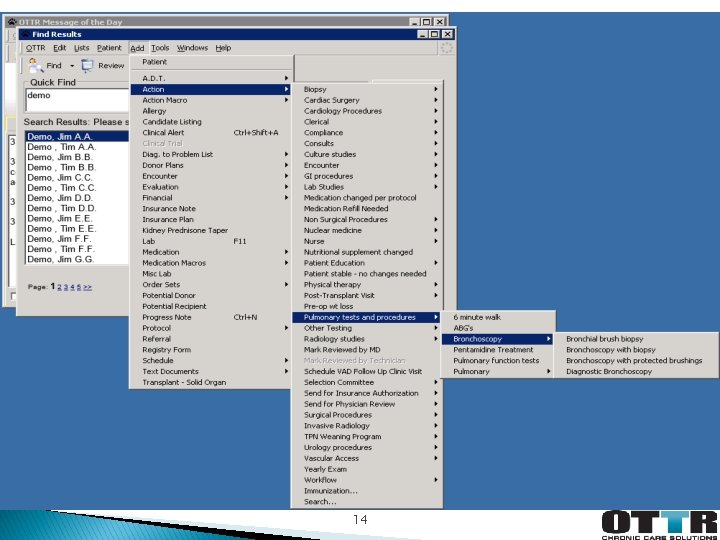This screenshot has height=540, width=720.
Task: Open the Find dropdown arrow
Action: [72, 66]
